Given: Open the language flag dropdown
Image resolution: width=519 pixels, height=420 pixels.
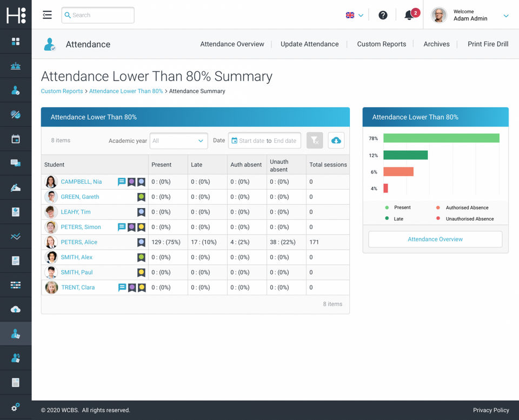Looking at the screenshot, I should pyautogui.click(x=355, y=15).
